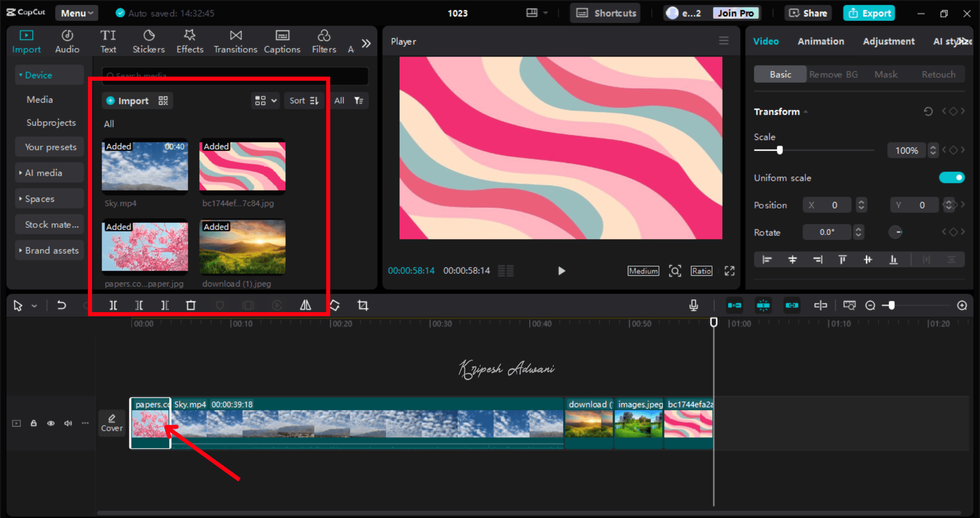Lock the main timeline track
Image resolution: width=980 pixels, height=518 pixels.
pyautogui.click(x=34, y=423)
